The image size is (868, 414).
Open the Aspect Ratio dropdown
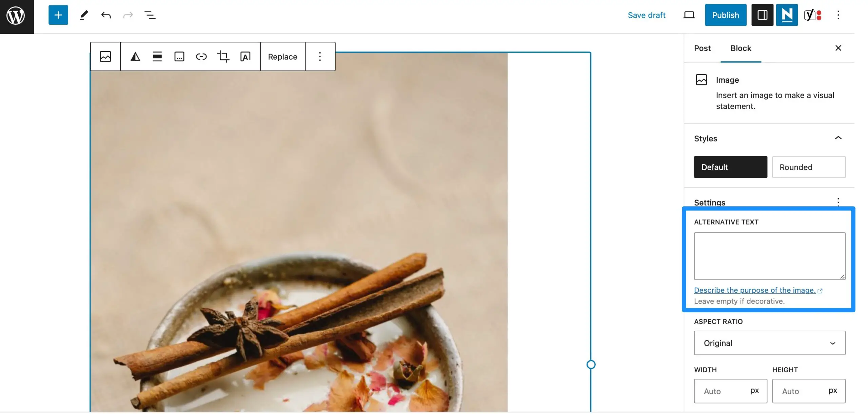(x=769, y=343)
